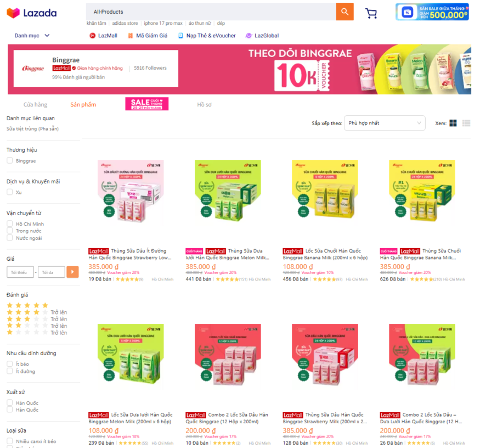Open LazMall link with red icon
The height and width of the screenshot is (448, 480).
tap(103, 36)
